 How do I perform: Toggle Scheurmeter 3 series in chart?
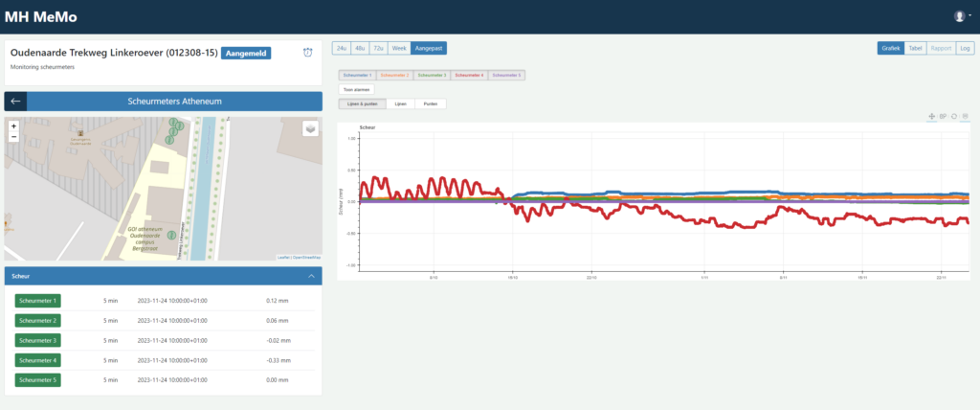tap(432, 75)
